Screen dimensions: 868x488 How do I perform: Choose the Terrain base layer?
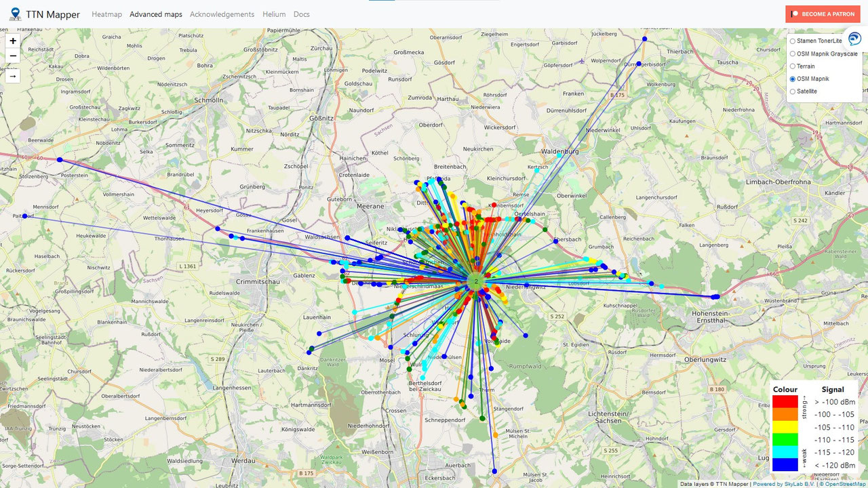(x=793, y=66)
